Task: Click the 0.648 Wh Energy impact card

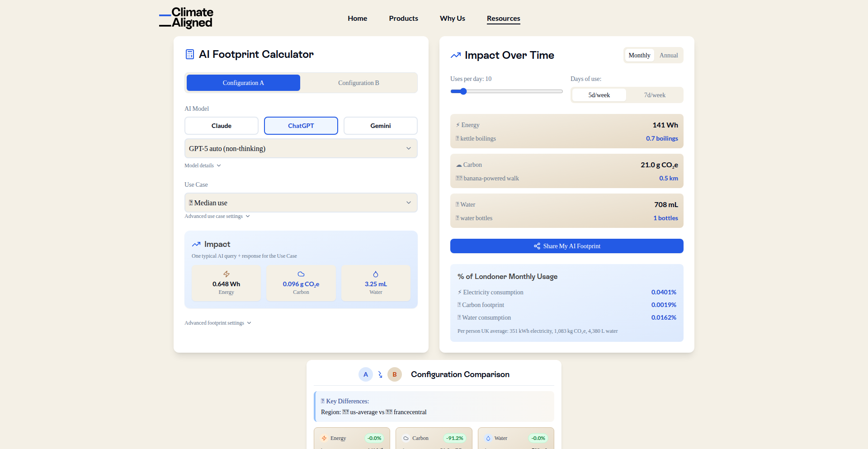Action: (x=226, y=283)
